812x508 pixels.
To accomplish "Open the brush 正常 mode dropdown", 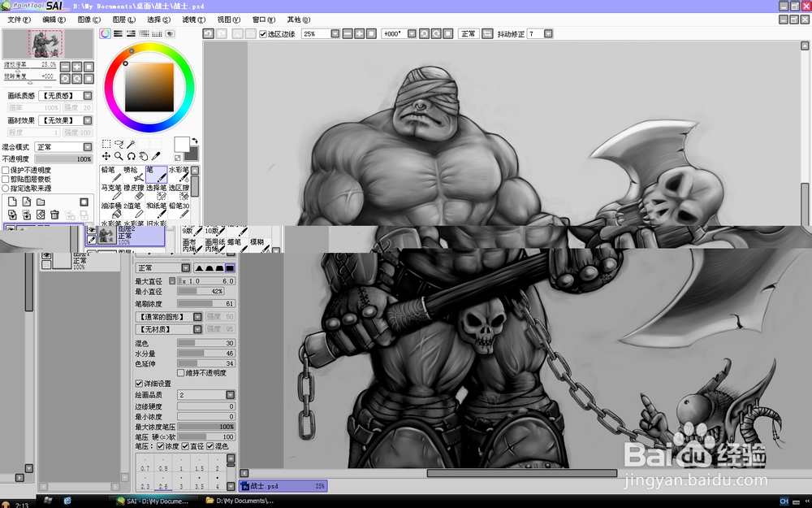I will click(185, 268).
